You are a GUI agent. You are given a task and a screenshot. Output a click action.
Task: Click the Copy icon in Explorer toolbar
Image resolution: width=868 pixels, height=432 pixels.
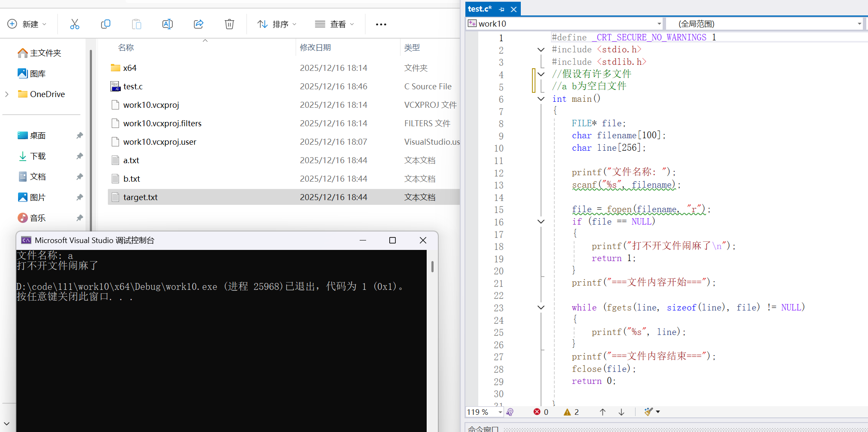[x=106, y=24]
